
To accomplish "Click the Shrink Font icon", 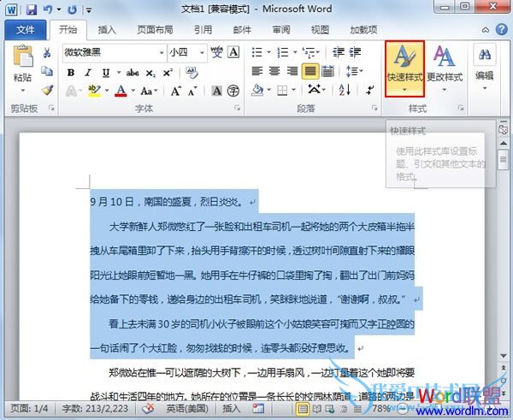I will 192,91.
